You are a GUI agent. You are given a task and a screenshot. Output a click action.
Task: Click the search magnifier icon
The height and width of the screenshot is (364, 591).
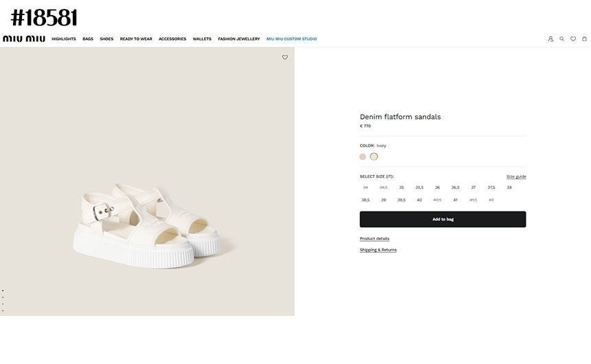pos(562,39)
